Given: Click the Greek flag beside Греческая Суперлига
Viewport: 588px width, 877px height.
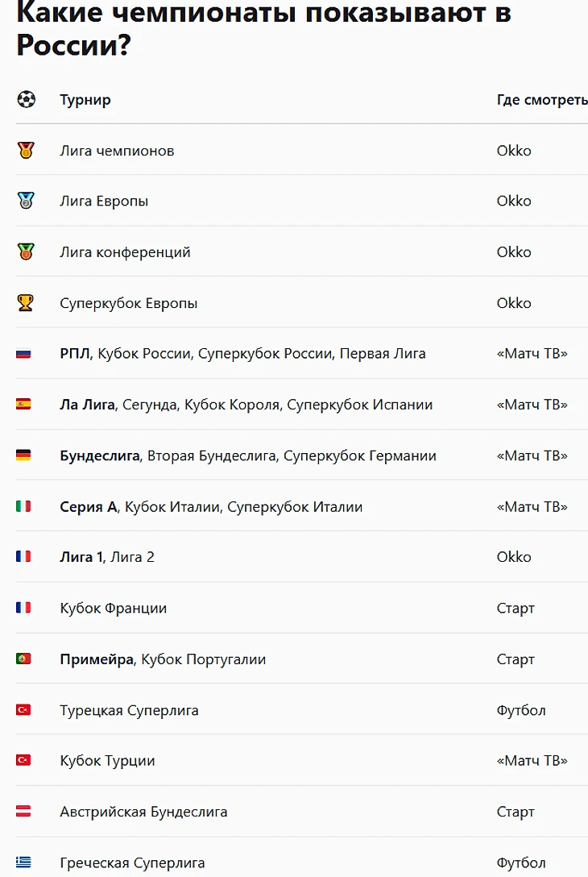Looking at the screenshot, I should pos(23,862).
